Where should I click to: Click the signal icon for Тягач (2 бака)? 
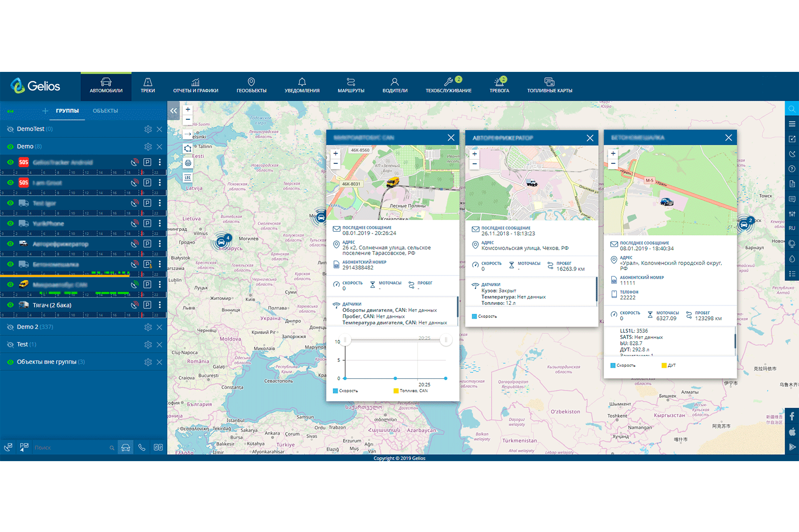[134, 305]
